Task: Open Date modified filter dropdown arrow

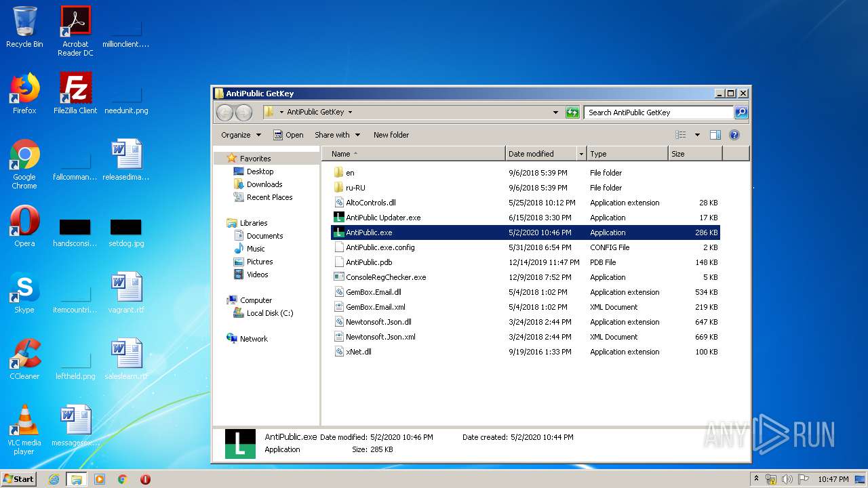Action: click(x=581, y=154)
